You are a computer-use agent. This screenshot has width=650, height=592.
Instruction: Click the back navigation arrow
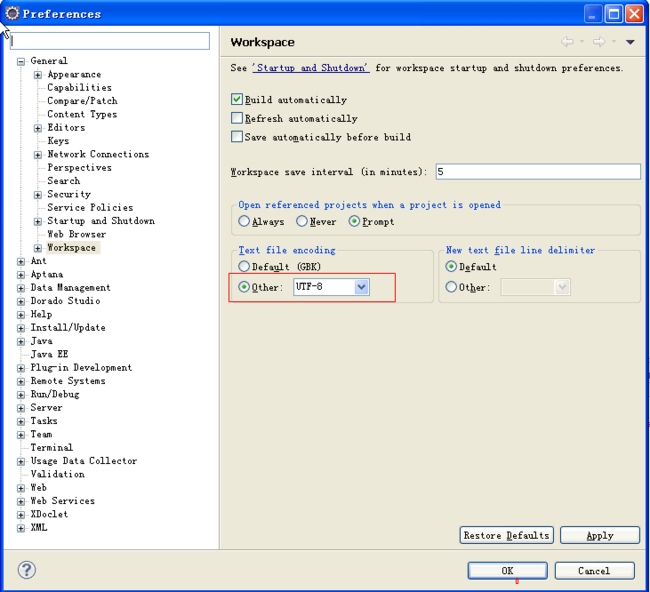pyautogui.click(x=567, y=42)
